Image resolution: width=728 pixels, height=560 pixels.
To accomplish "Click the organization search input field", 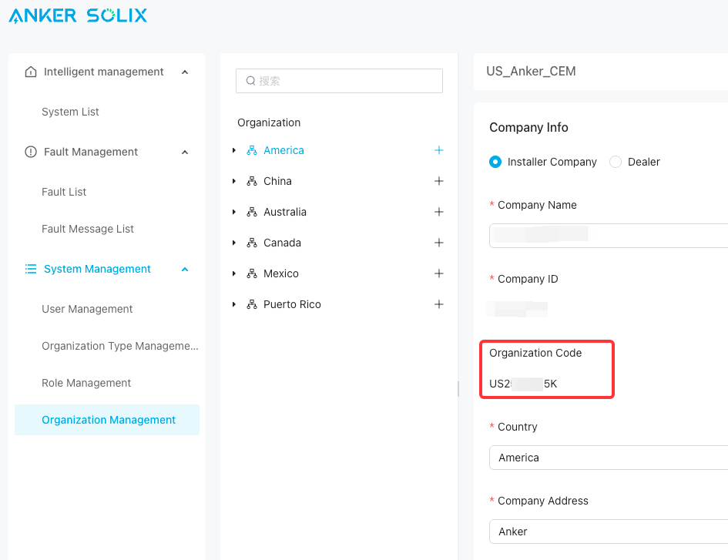I will [347, 81].
